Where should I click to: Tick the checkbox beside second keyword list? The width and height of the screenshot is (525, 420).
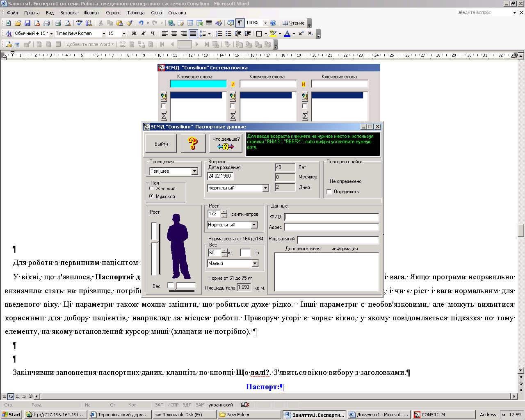click(x=233, y=106)
